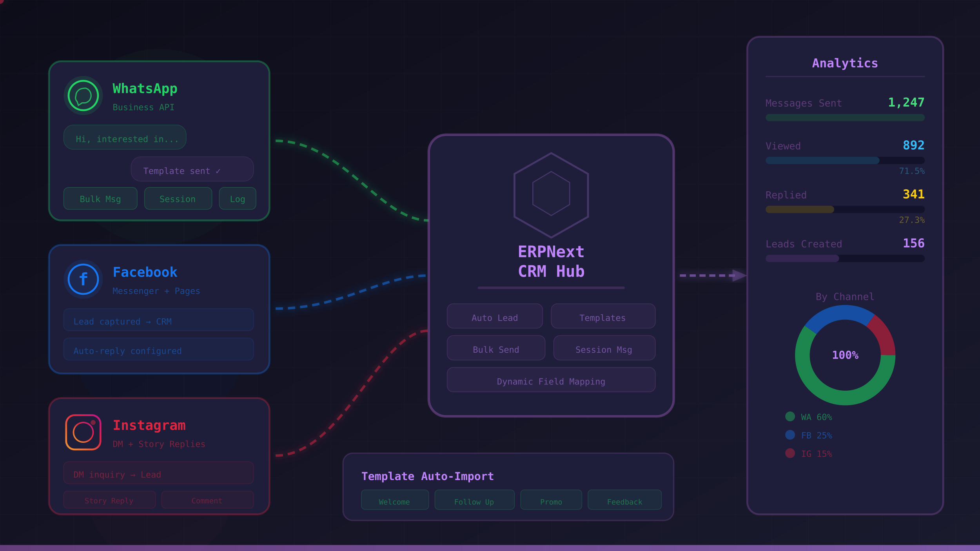Click the Leads Created value 156
This screenshot has height=551, width=980.
tap(913, 243)
